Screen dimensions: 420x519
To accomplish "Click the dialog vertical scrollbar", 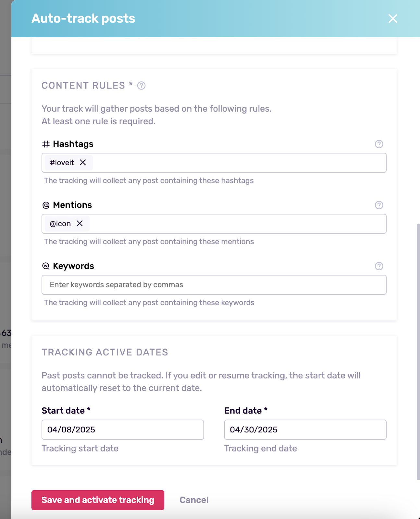I will click(418, 352).
